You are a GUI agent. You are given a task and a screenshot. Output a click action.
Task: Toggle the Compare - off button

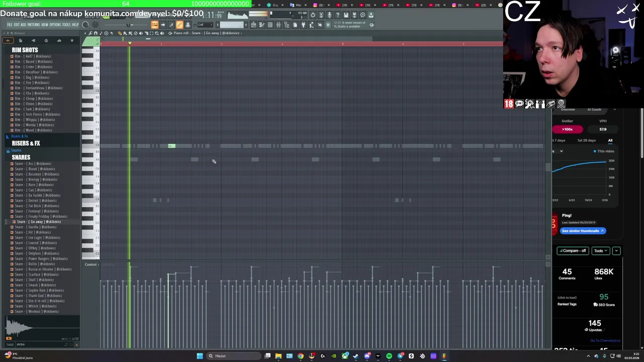(573, 250)
